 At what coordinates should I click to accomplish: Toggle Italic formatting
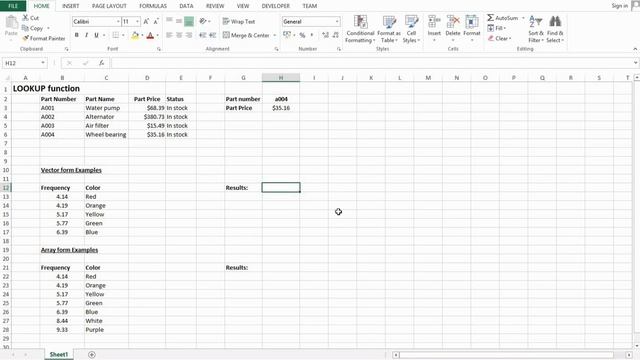click(x=87, y=36)
